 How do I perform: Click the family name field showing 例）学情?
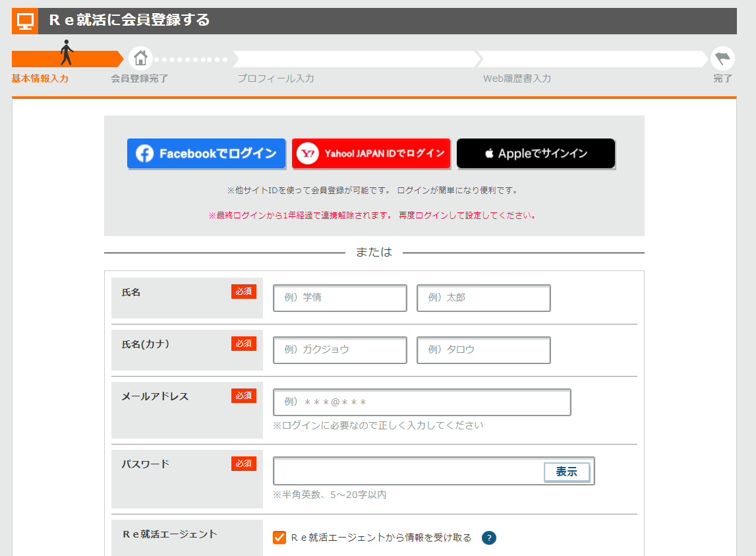pyautogui.click(x=339, y=298)
